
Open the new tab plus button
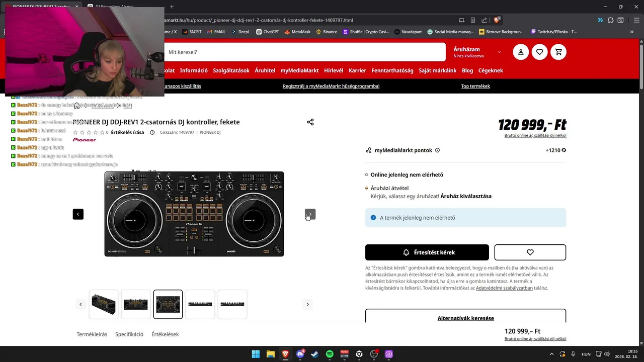(172, 7)
